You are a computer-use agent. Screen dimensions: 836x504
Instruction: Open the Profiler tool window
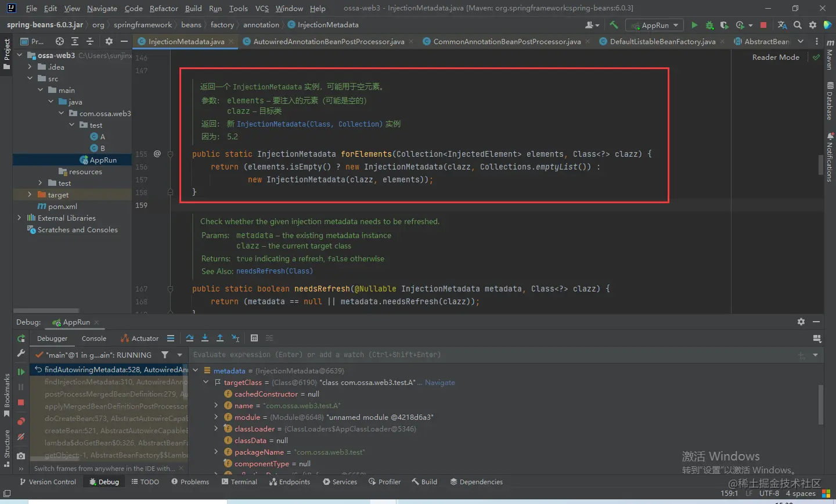(x=384, y=482)
